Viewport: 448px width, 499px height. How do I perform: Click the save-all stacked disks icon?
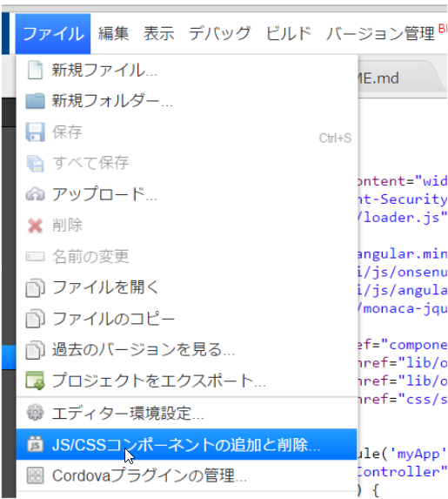click(x=35, y=163)
